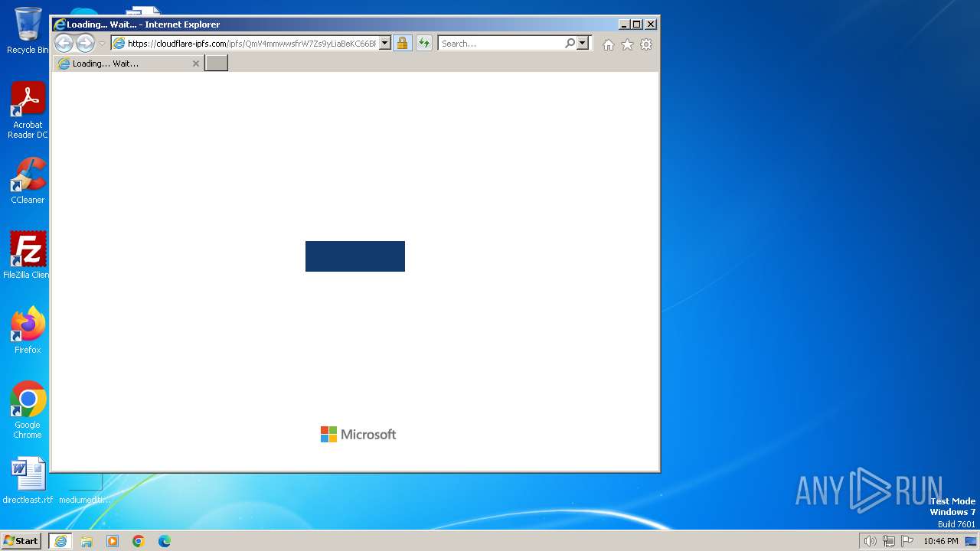Click the network tray icon

pyautogui.click(x=889, y=541)
